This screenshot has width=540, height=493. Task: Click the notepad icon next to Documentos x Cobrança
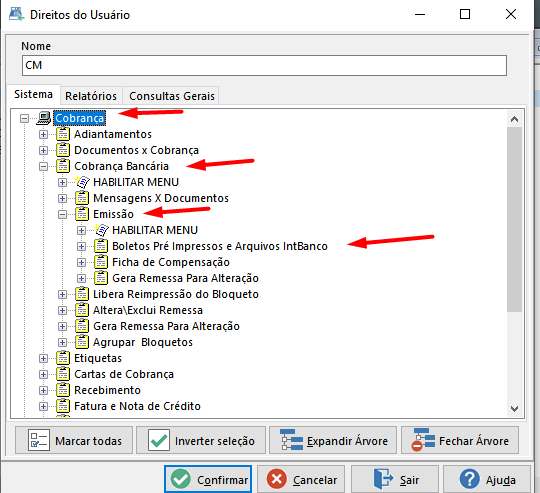pos(63,150)
